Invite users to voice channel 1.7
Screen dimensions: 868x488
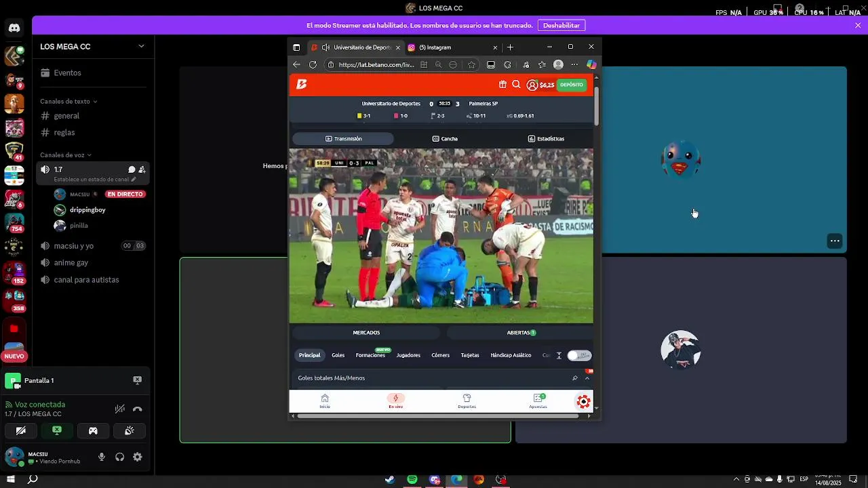[x=142, y=169]
